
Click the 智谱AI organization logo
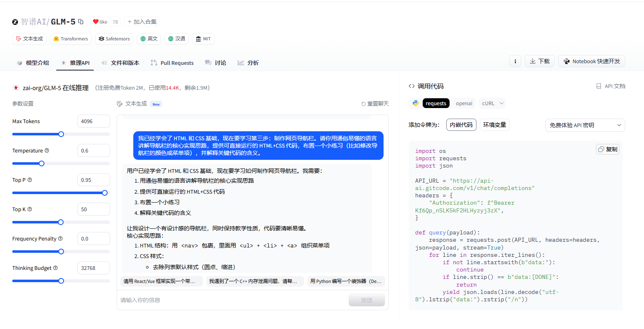tap(15, 22)
